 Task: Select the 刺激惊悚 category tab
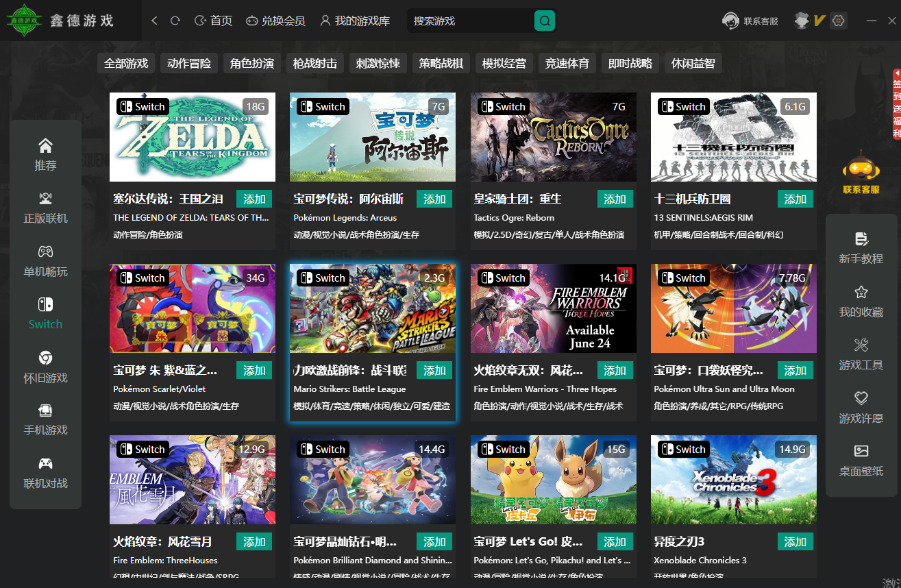pyautogui.click(x=378, y=63)
